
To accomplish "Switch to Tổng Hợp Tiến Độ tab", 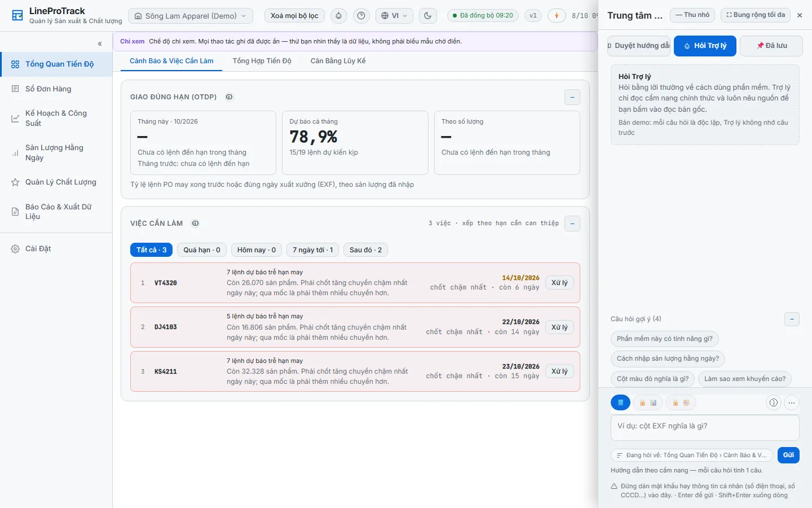I will pyautogui.click(x=262, y=61).
